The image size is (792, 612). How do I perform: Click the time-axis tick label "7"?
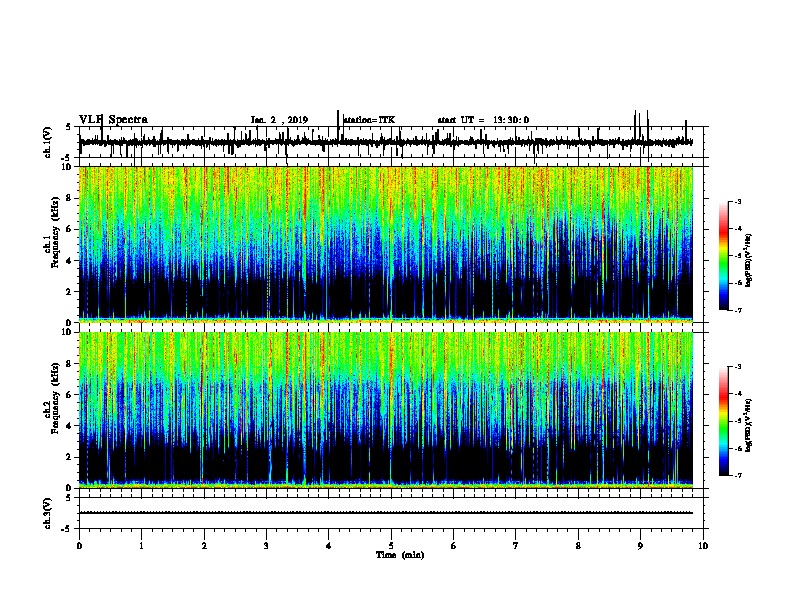coord(516,546)
